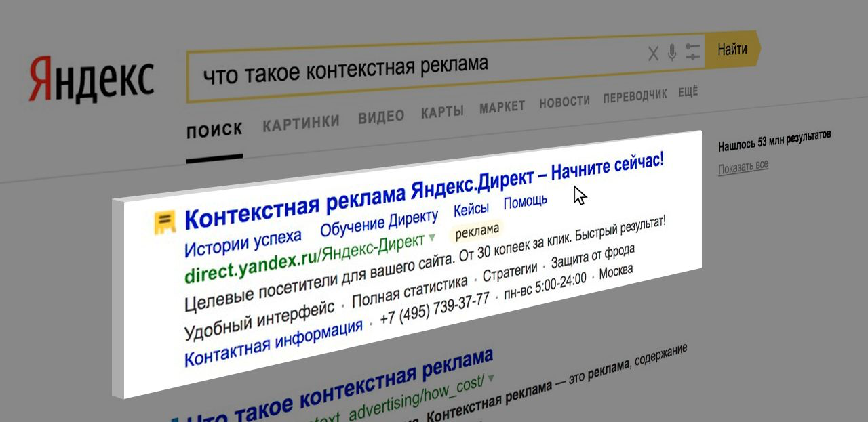Click the Защита от фрода text

[x=593, y=257]
